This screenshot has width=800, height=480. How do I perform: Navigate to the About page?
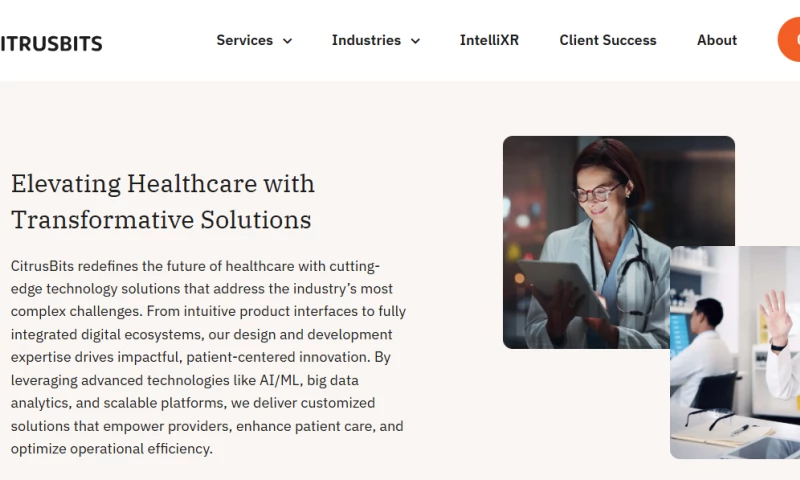coord(717,40)
